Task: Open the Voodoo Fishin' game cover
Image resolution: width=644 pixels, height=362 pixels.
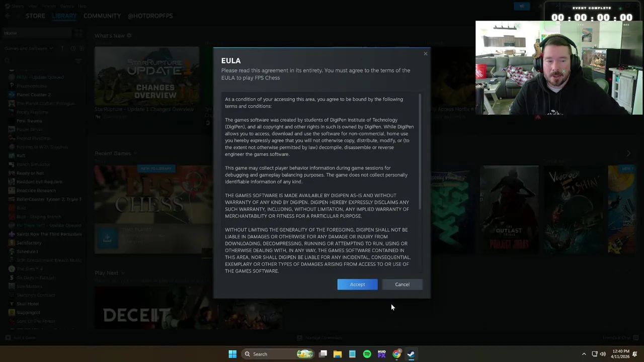Action: pyautogui.click(x=573, y=209)
